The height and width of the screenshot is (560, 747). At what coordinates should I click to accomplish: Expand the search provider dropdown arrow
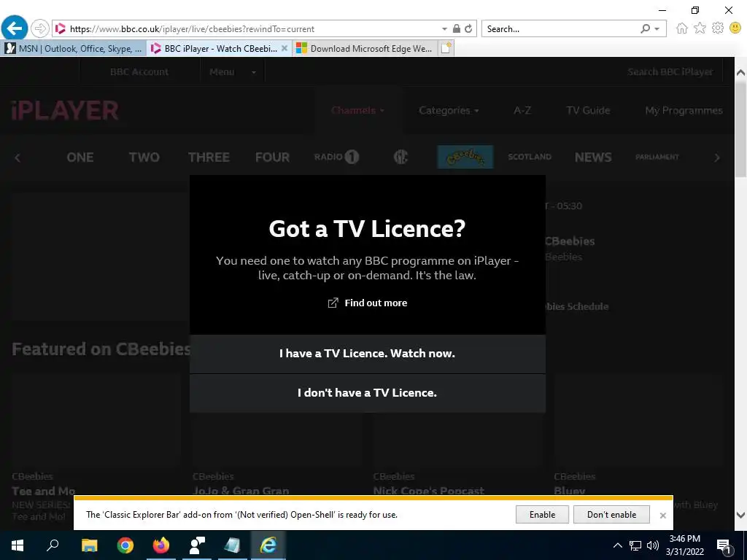(657, 29)
